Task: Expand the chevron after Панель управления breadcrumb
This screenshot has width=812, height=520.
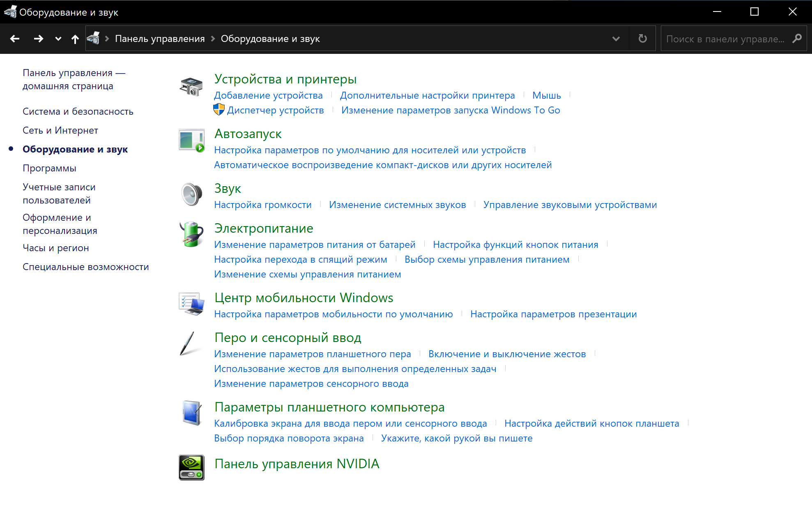Action: tap(213, 39)
